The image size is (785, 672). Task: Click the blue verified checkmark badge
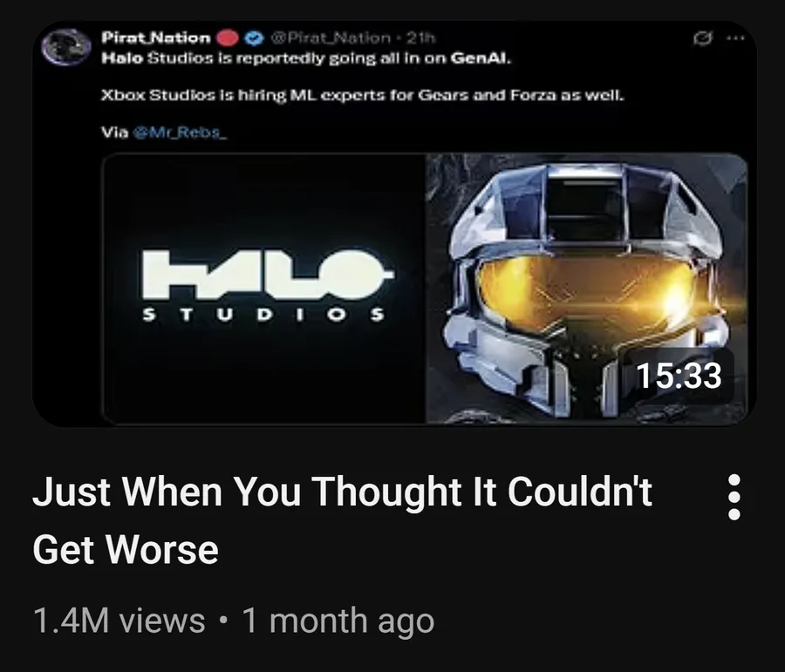(256, 38)
